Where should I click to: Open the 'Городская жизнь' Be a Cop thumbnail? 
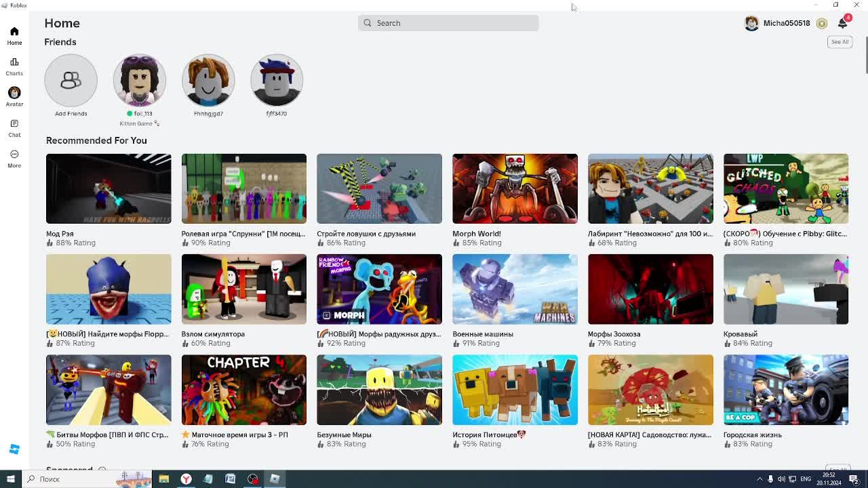pyautogui.click(x=786, y=390)
